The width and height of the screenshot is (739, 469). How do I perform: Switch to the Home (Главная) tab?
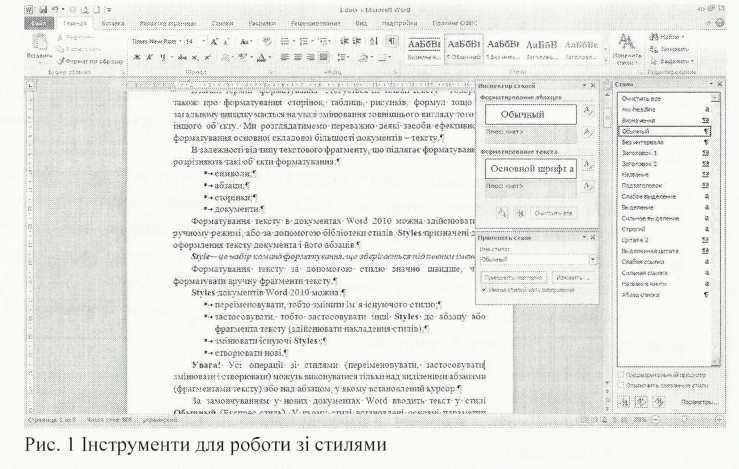75,23
